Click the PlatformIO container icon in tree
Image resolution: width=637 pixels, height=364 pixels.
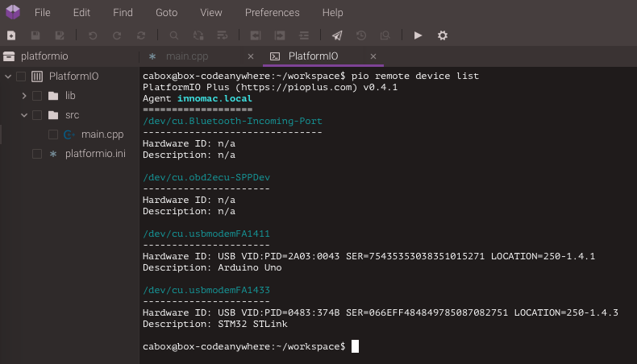pyautogui.click(x=37, y=77)
